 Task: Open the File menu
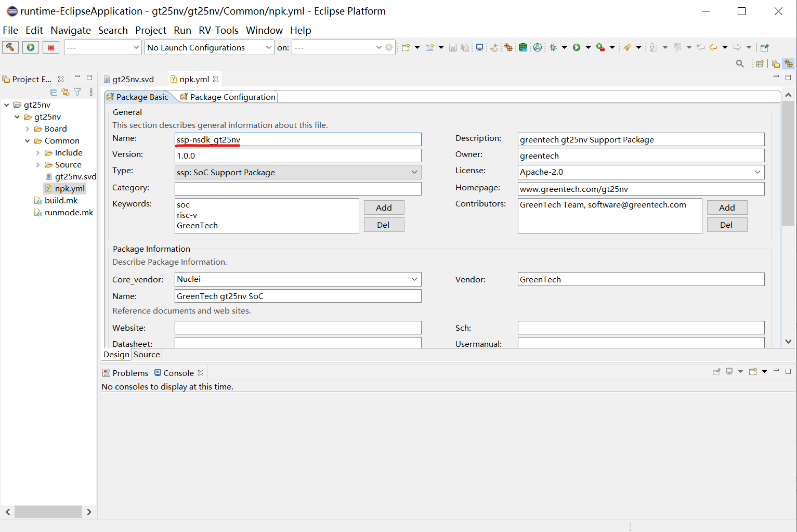click(10, 30)
